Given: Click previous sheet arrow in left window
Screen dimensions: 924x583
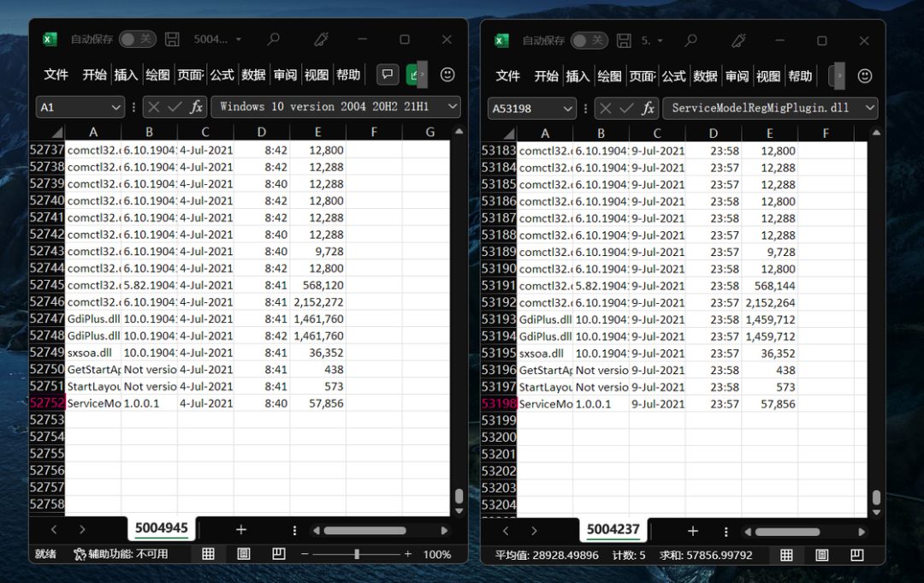Looking at the screenshot, I should 54,530.
